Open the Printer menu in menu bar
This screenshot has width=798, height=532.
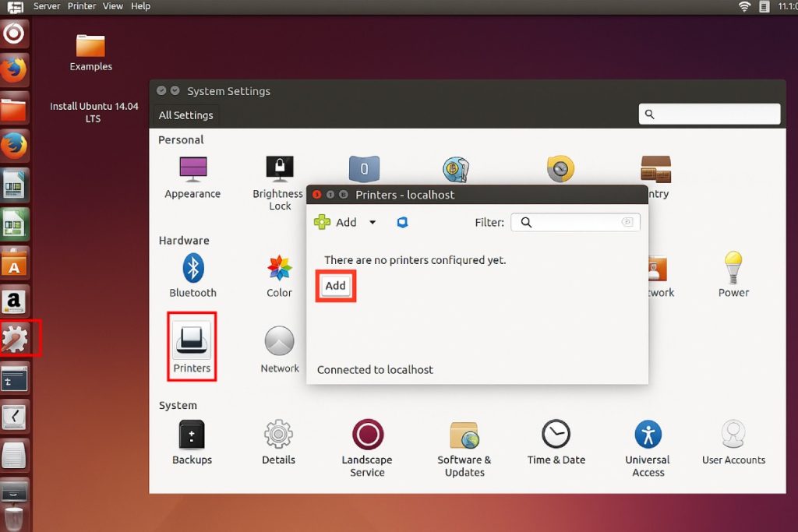point(82,6)
